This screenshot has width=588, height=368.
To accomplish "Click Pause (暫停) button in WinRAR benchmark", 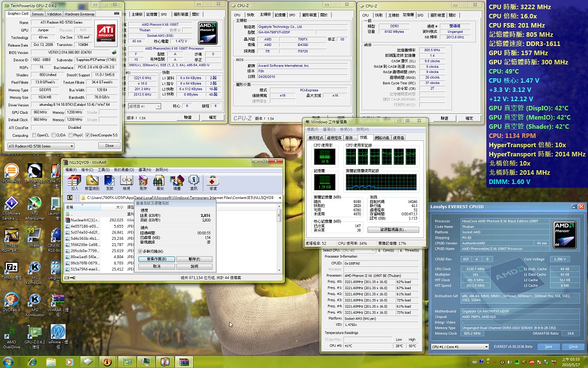I will 194,259.
